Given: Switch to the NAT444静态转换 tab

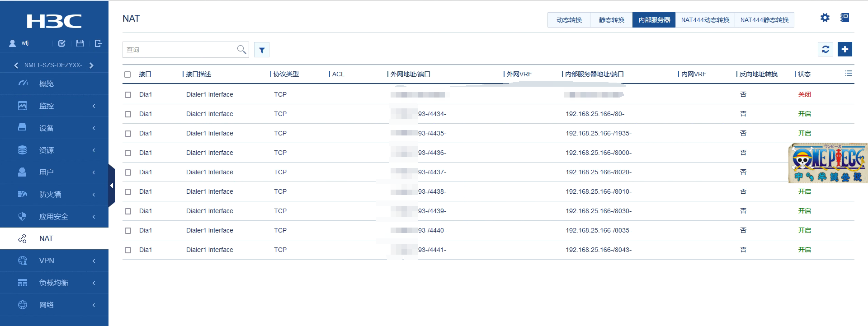Looking at the screenshot, I should pos(764,20).
